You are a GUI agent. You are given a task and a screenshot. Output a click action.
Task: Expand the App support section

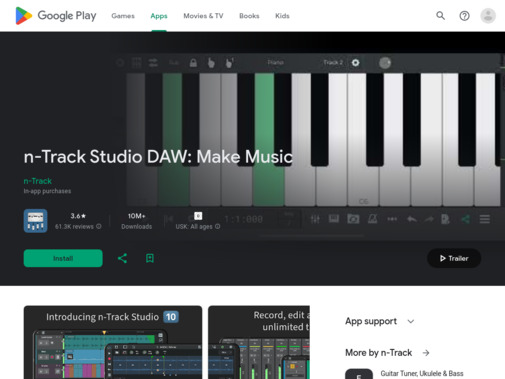point(380,321)
